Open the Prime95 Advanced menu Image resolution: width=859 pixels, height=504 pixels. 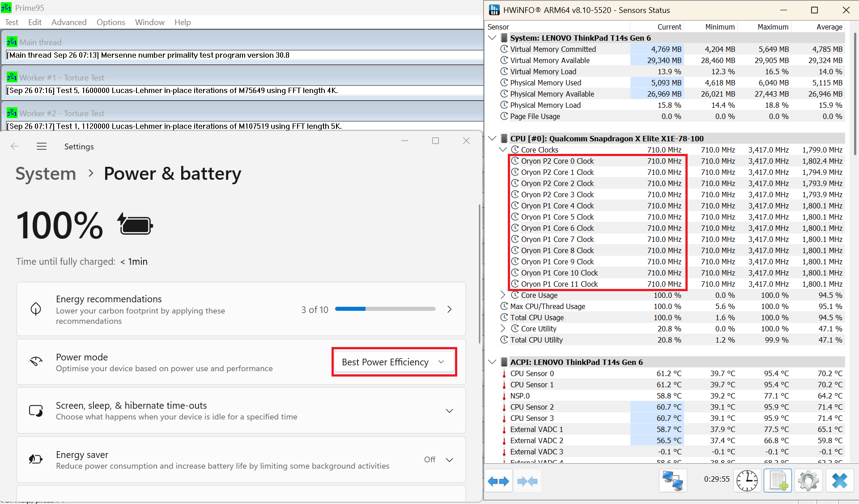69,22
